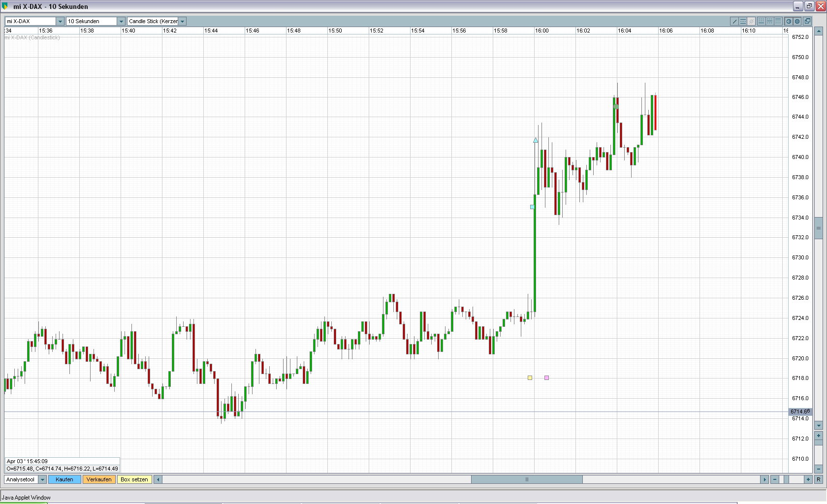Image resolution: width=827 pixels, height=504 pixels.
Task: Click the Verkaufen button
Action: (x=99, y=479)
